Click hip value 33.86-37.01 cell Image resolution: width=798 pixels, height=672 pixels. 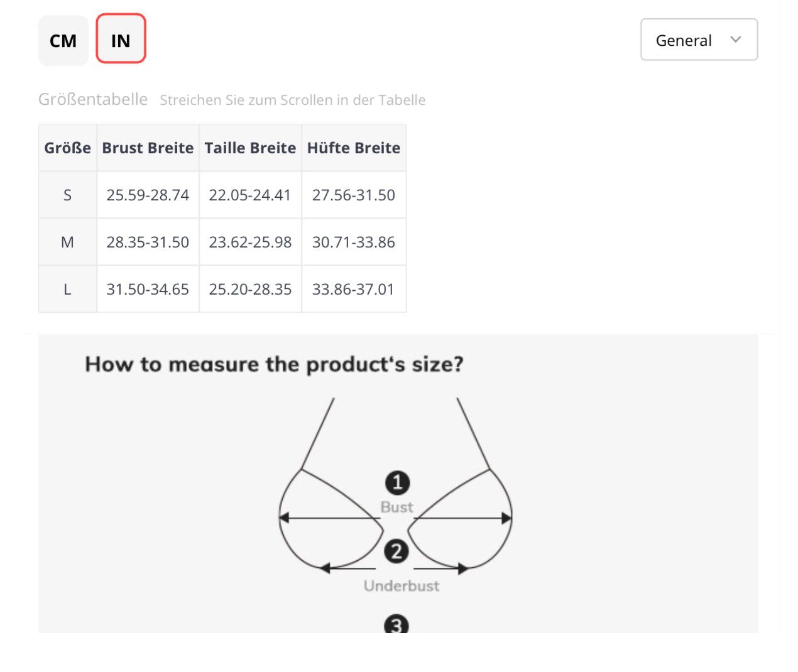tap(353, 290)
